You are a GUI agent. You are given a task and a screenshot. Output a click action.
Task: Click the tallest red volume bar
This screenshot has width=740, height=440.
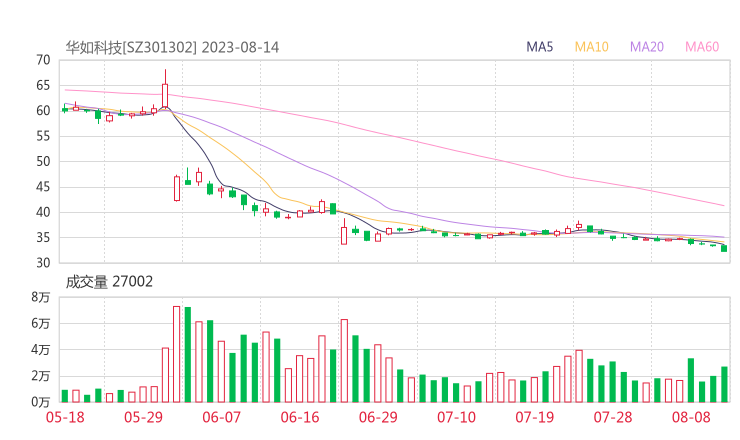pos(177,354)
